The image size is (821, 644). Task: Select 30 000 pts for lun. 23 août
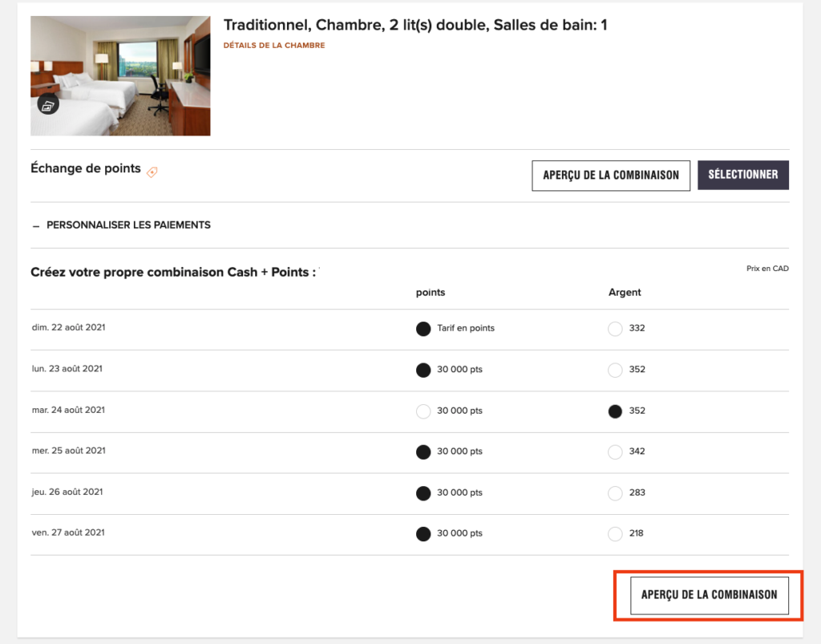pyautogui.click(x=423, y=370)
